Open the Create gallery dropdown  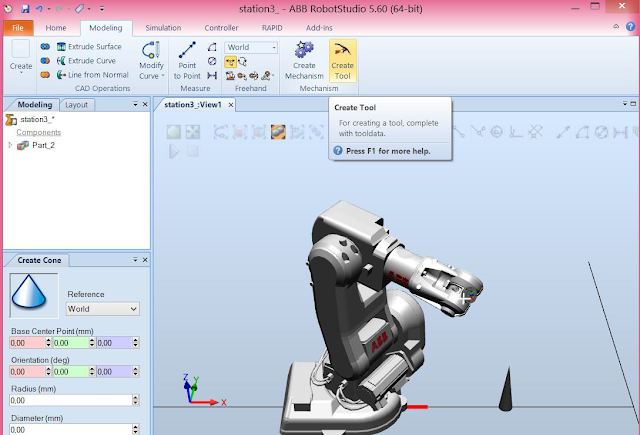21,58
